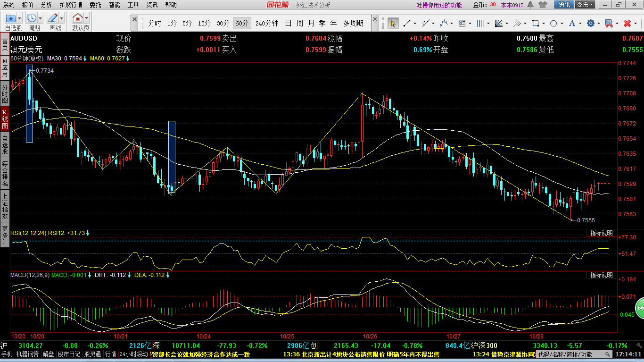Click the 资讯 button
Image resolution: width=644 pixels, height=362 pixels.
tap(564, 5)
